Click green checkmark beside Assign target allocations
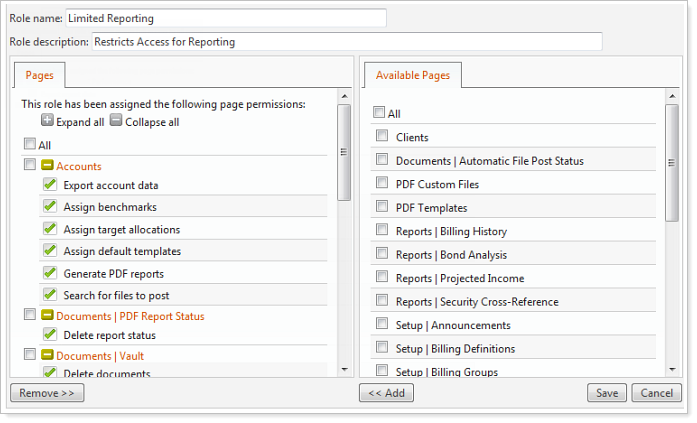This screenshot has height=423, width=697. (49, 229)
